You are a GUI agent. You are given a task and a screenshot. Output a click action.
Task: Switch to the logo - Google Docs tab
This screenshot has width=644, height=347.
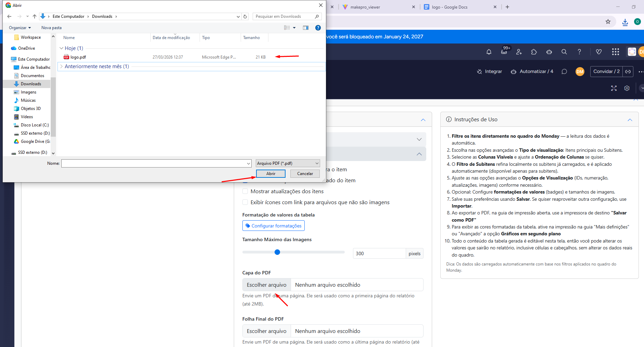[450, 7]
